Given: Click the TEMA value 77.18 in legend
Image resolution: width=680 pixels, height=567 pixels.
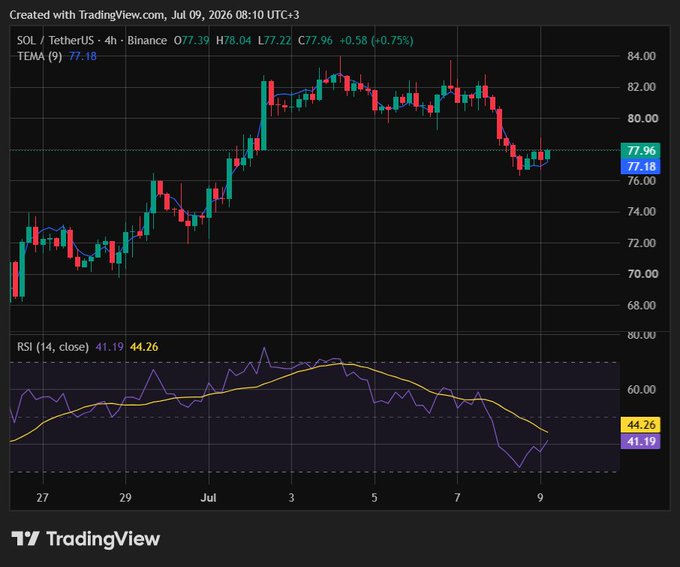Looking at the screenshot, I should [83, 56].
